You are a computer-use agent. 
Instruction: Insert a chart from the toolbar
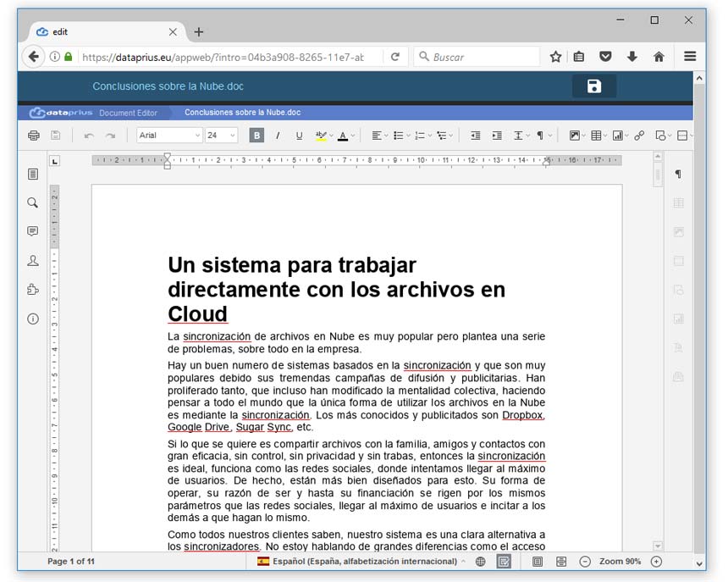619,136
